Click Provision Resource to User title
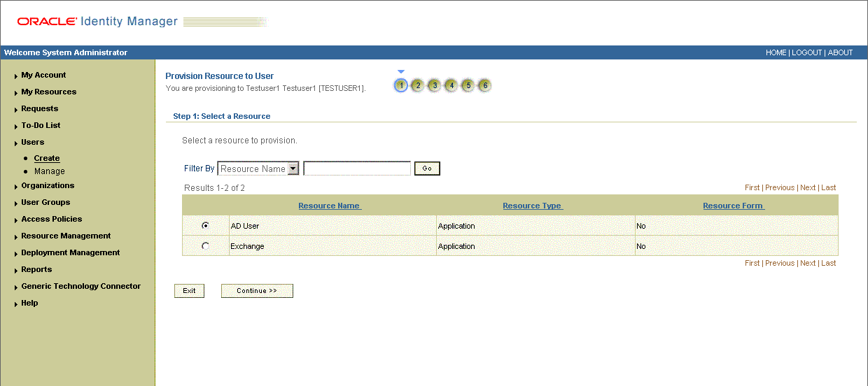Image resolution: width=868 pixels, height=386 pixels. point(220,76)
